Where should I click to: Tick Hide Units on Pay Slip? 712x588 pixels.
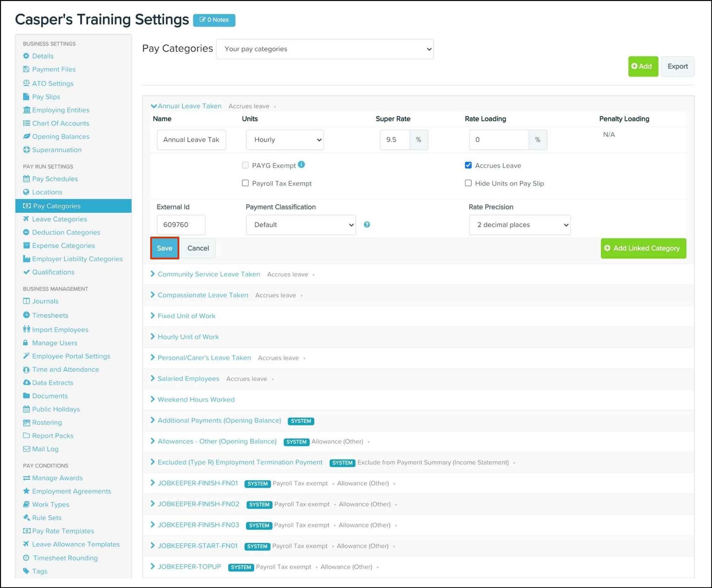click(x=468, y=183)
